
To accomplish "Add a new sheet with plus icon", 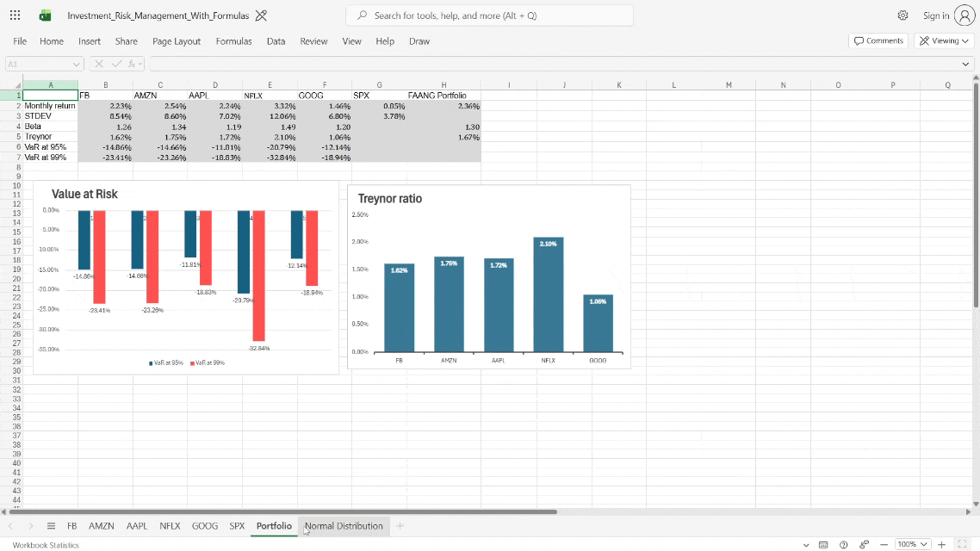I will 400,526.
